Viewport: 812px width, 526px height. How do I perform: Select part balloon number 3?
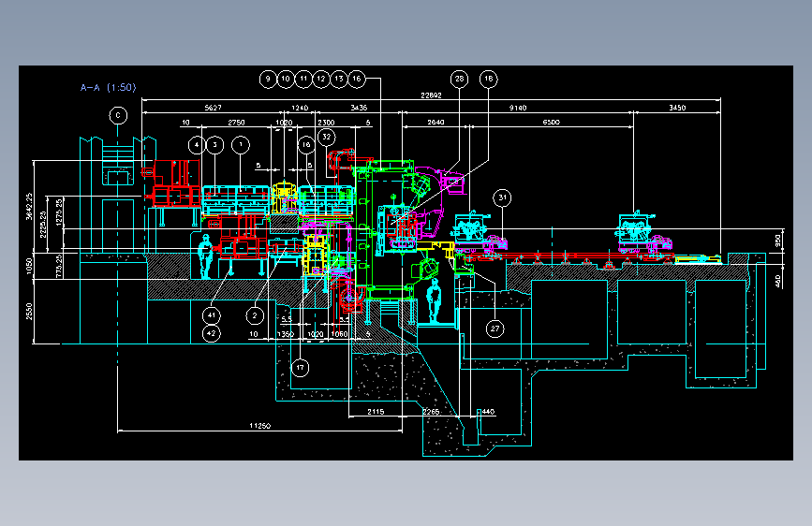(x=214, y=145)
